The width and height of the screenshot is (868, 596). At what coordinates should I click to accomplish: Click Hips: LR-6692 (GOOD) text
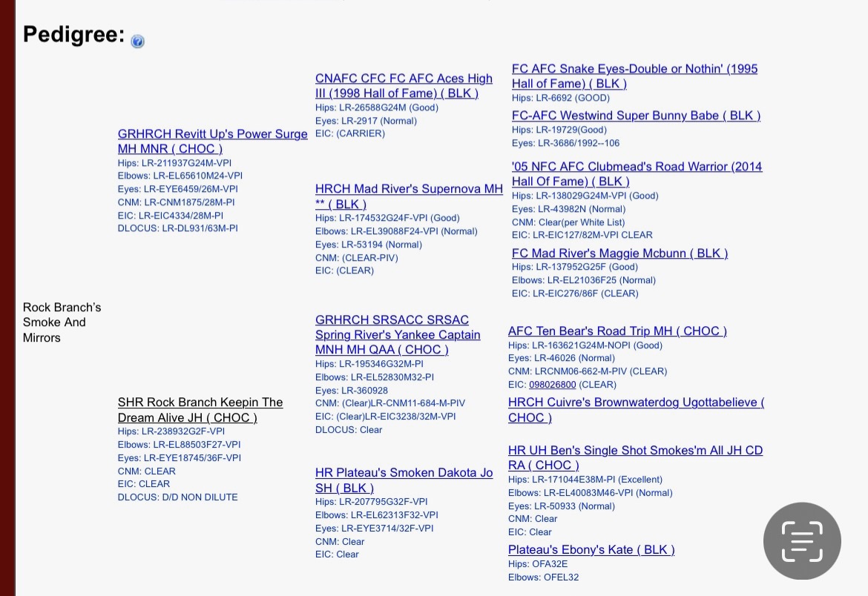(x=561, y=98)
